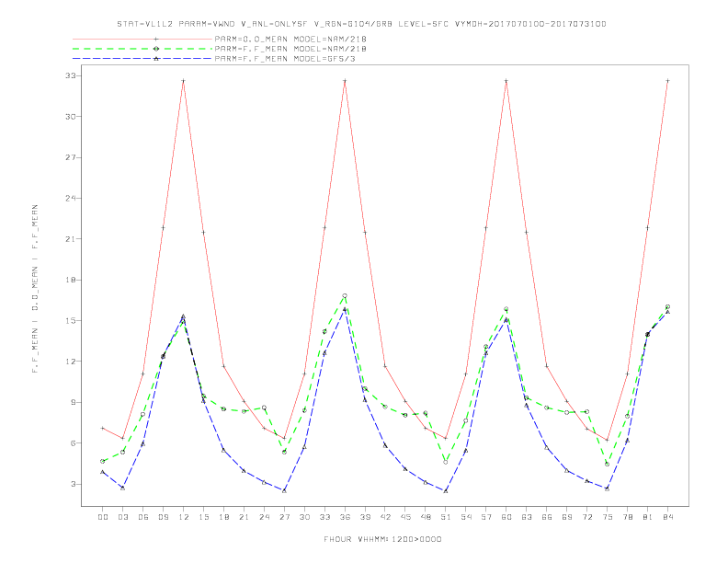This screenshot has width=728, height=563.
Task: Click the blue triangle minimum at hour 51
Action: pos(446,490)
